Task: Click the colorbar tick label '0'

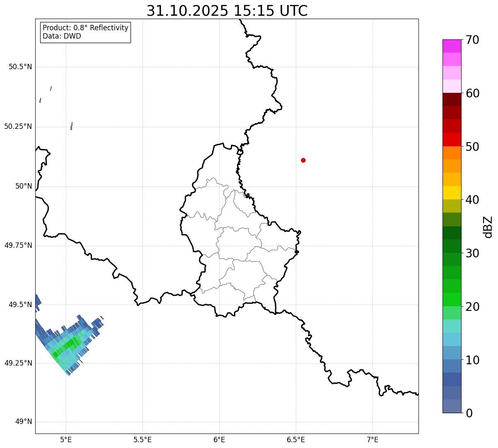Action: 469,413
